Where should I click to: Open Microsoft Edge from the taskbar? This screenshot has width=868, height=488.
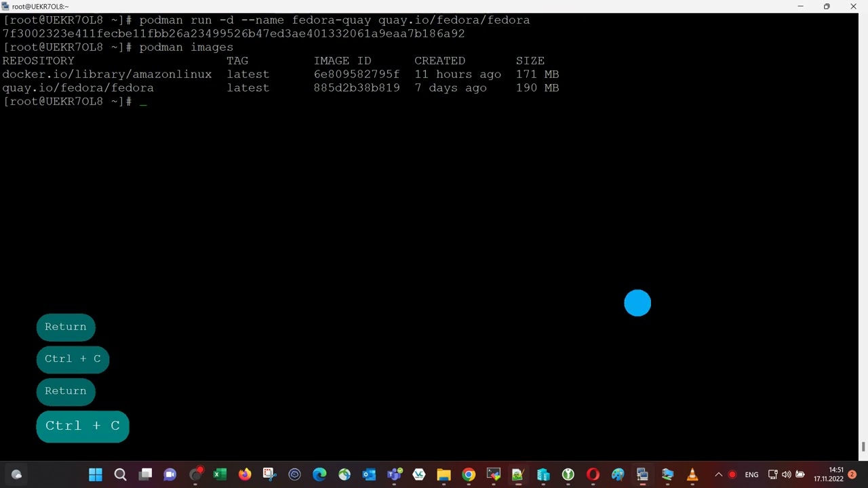click(x=319, y=474)
